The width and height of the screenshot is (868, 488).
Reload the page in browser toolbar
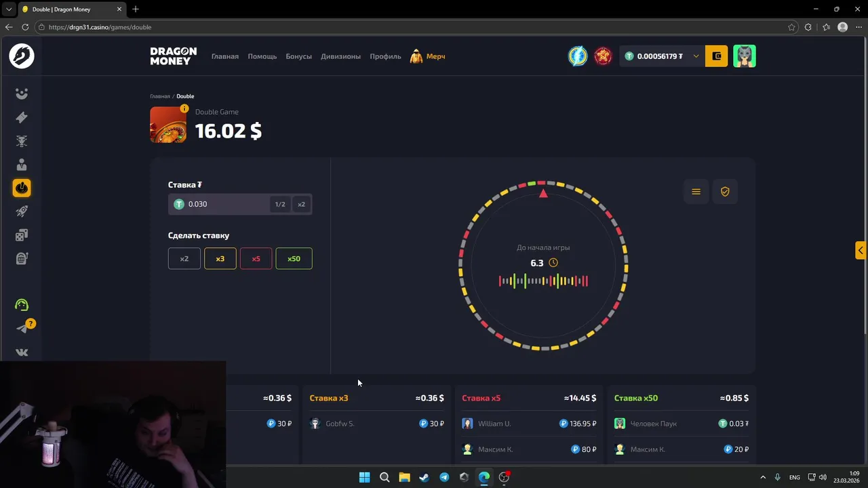(x=25, y=27)
